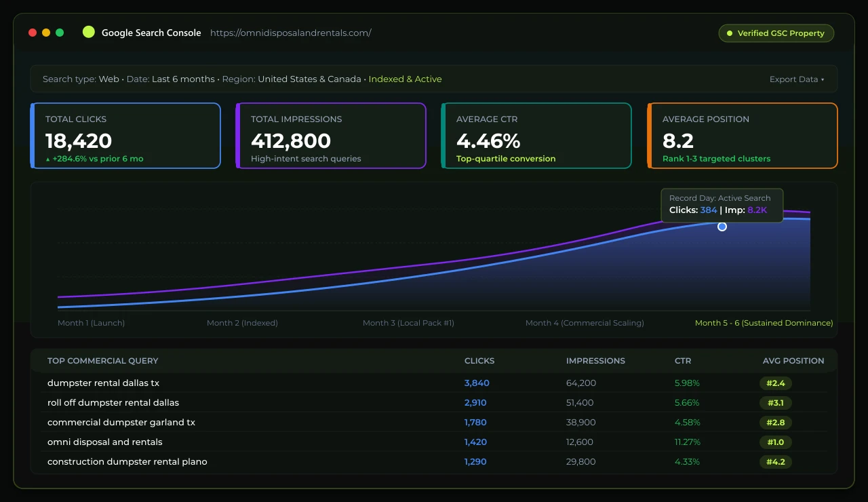Image resolution: width=868 pixels, height=502 pixels.
Task: Click the Record Day chart tooltip
Action: (722, 204)
